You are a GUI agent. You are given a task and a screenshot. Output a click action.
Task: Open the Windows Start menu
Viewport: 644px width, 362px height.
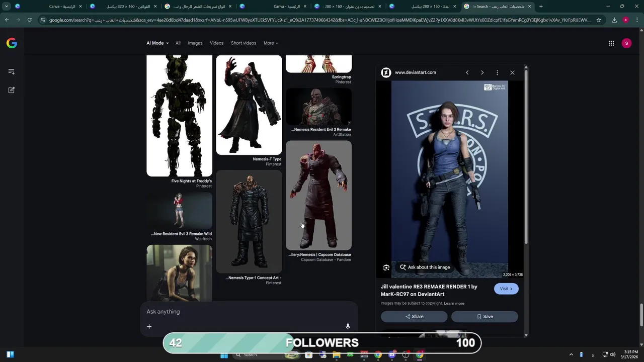[224, 355]
